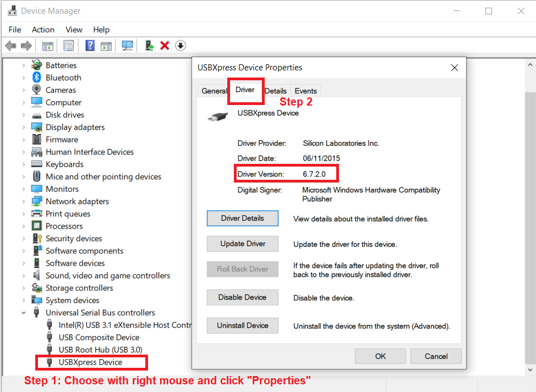Click the red X Uninstall device icon
536x392 pixels.
(x=165, y=46)
